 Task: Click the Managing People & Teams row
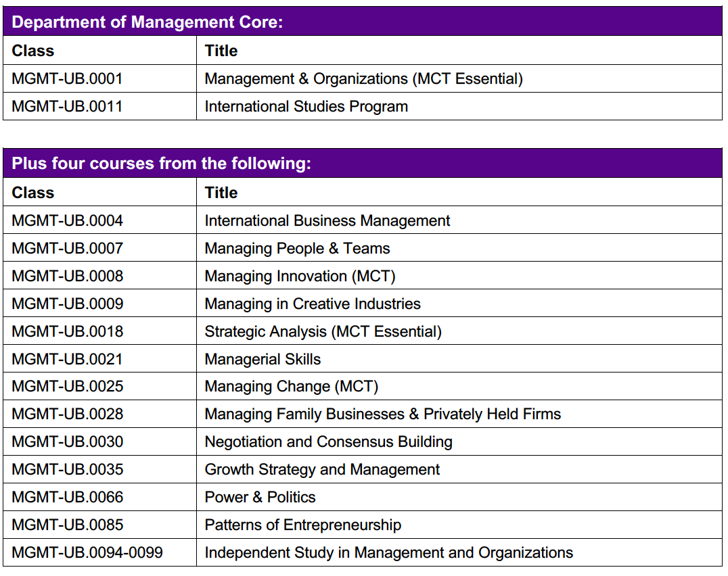297,249
